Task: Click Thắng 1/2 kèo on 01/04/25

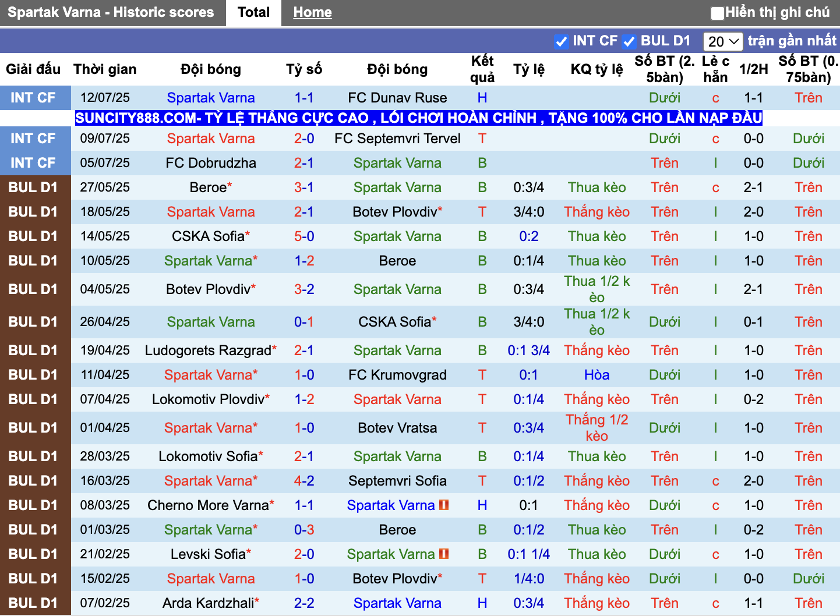Action: coord(597,428)
